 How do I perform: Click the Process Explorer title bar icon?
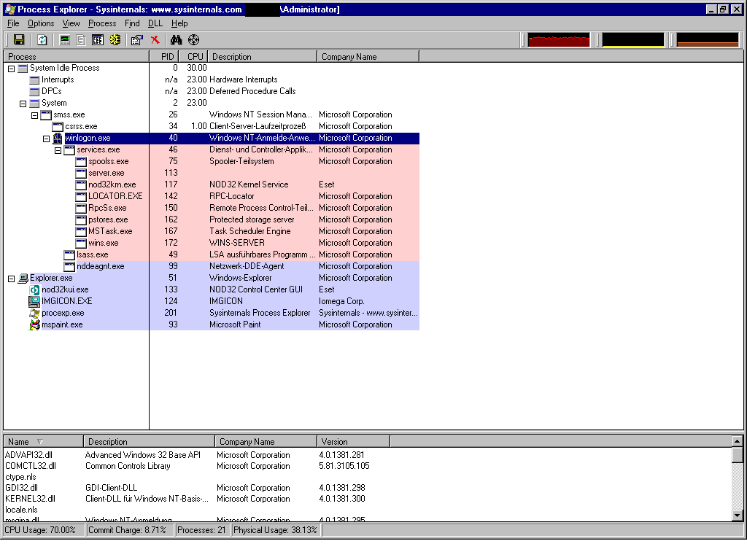[x=10, y=9]
